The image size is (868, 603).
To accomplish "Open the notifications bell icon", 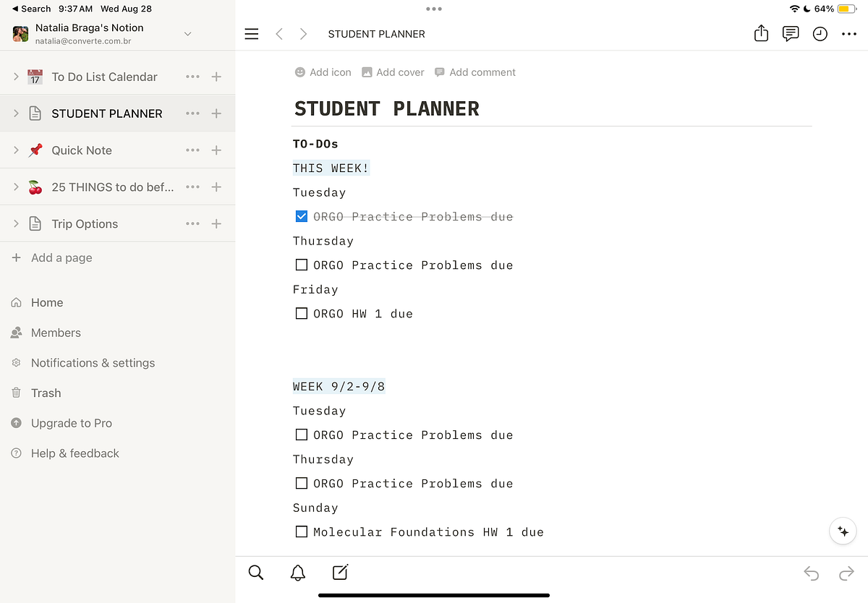I will click(x=297, y=573).
